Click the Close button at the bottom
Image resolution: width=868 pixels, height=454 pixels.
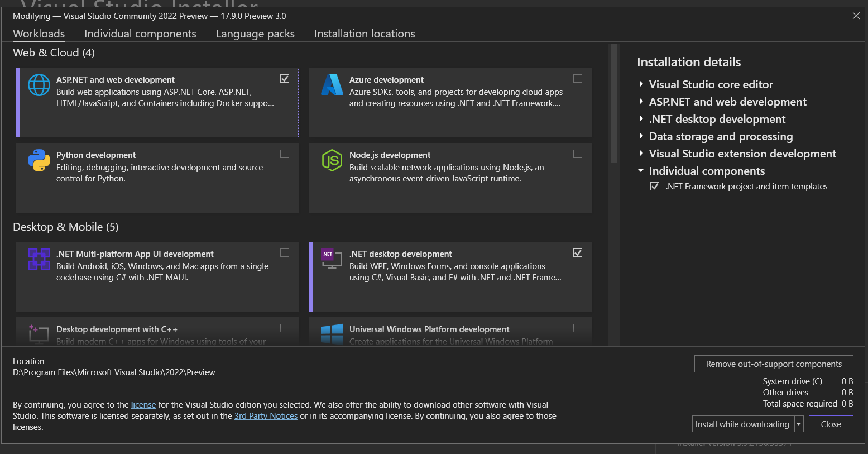point(831,424)
